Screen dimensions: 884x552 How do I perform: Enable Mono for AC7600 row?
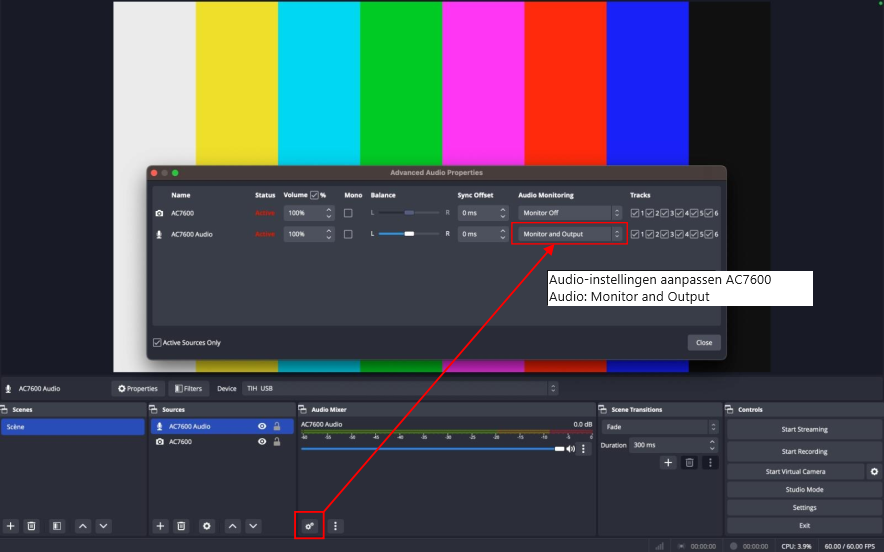(x=348, y=213)
